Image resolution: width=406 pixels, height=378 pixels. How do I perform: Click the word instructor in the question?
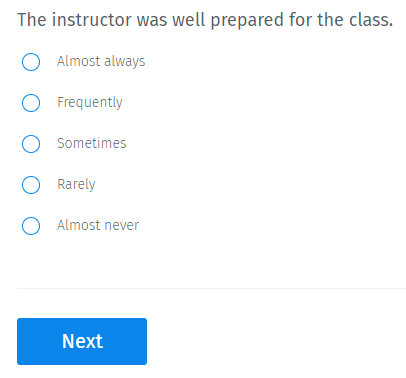(x=92, y=20)
